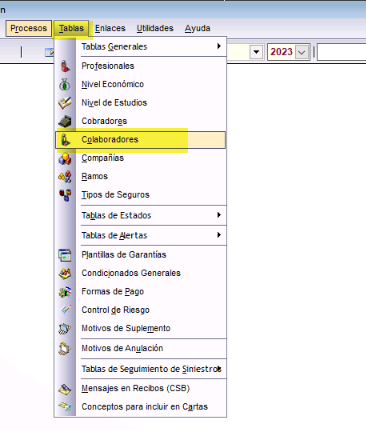Click the Motivos de Anulación icon
Image resolution: width=366 pixels, height=430 pixels.
click(65, 348)
